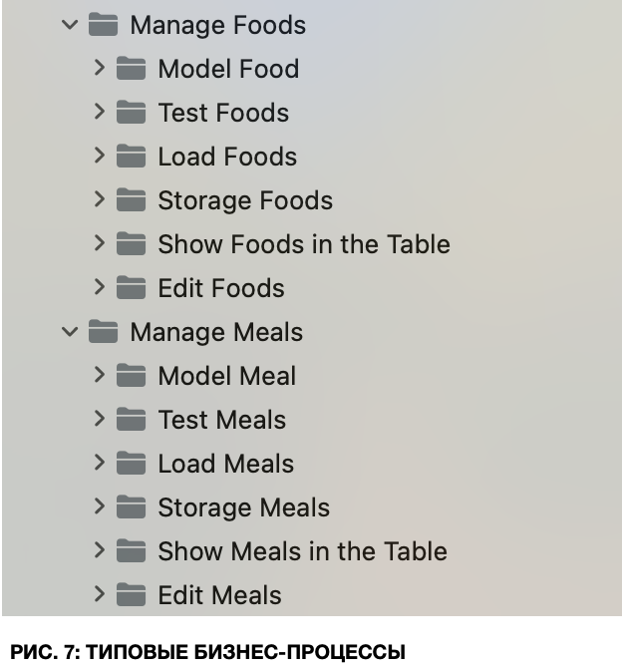Click the Test Foods folder icon

point(131,113)
